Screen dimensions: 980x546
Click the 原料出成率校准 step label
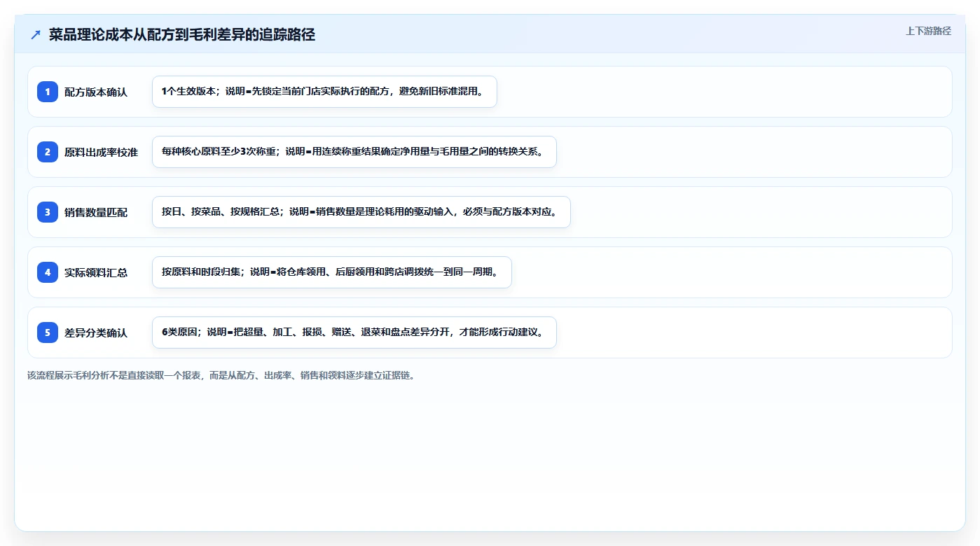point(101,152)
